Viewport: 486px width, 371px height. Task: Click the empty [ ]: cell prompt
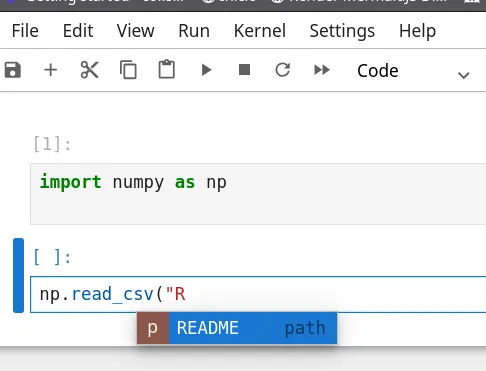(52, 257)
